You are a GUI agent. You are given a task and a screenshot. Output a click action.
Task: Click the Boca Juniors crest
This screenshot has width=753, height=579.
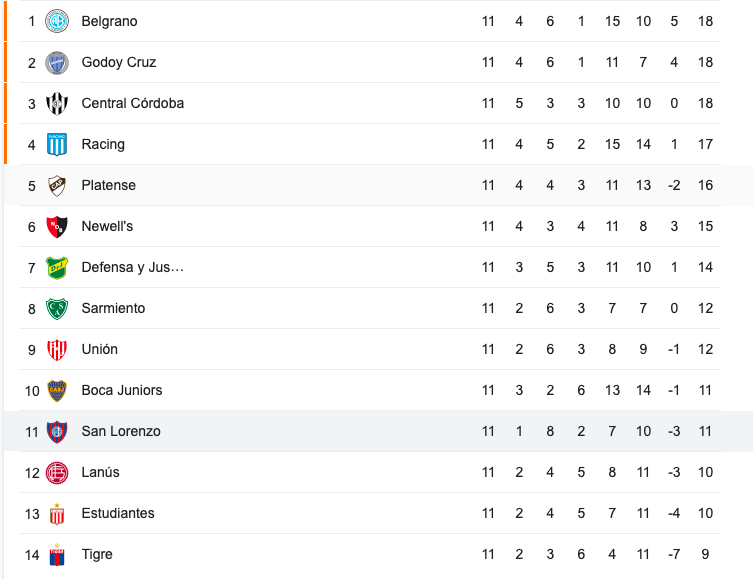tap(57, 390)
